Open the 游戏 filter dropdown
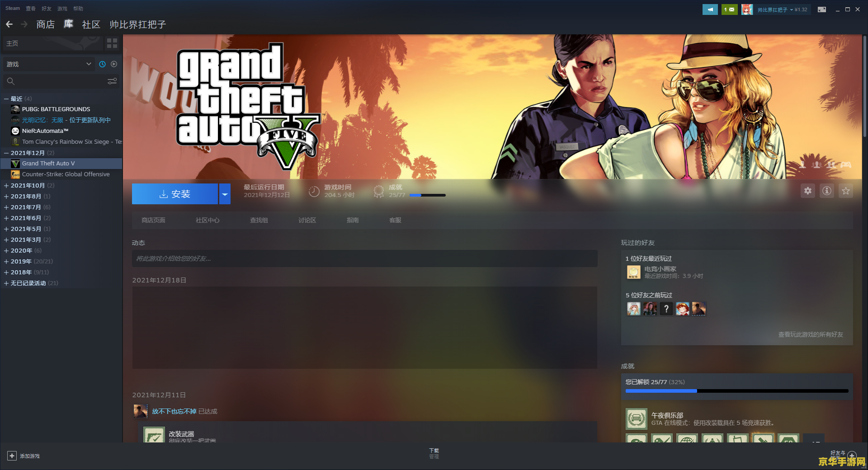 (x=49, y=64)
